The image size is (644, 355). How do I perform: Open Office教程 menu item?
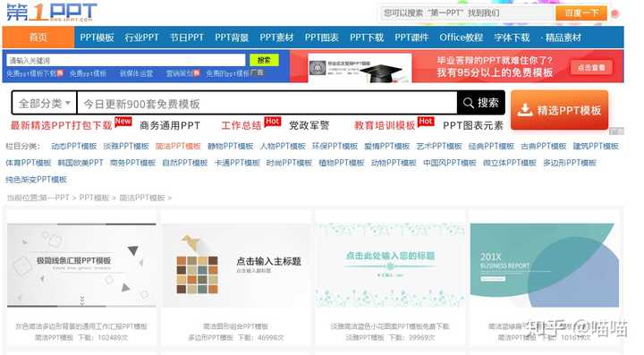[462, 38]
